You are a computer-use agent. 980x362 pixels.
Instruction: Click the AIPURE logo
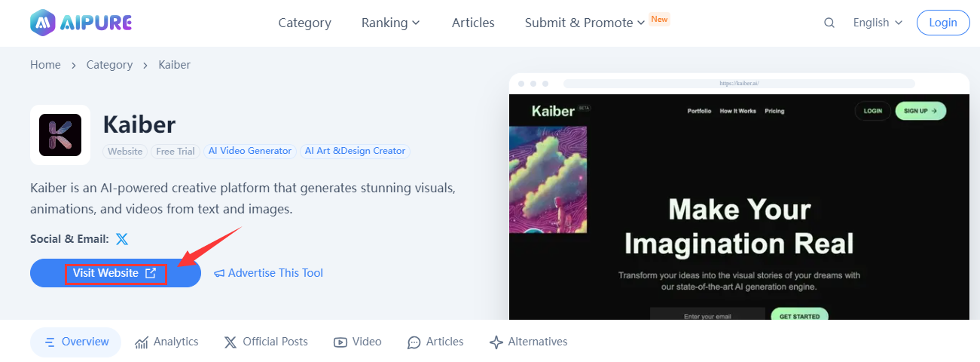pyautogui.click(x=81, y=23)
